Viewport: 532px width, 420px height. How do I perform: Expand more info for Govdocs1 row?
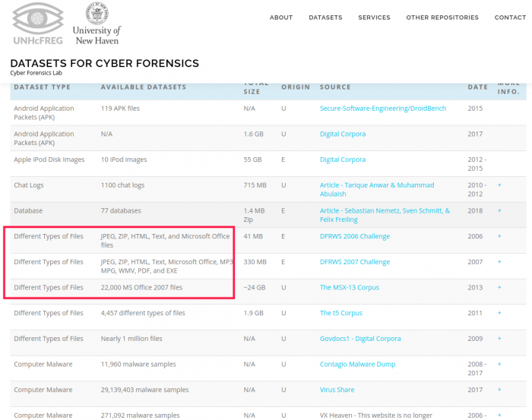point(499,338)
